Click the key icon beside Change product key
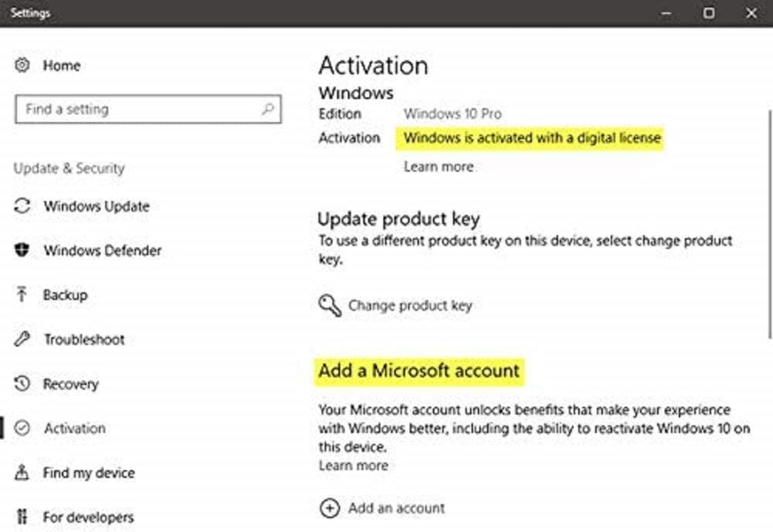 tap(329, 305)
